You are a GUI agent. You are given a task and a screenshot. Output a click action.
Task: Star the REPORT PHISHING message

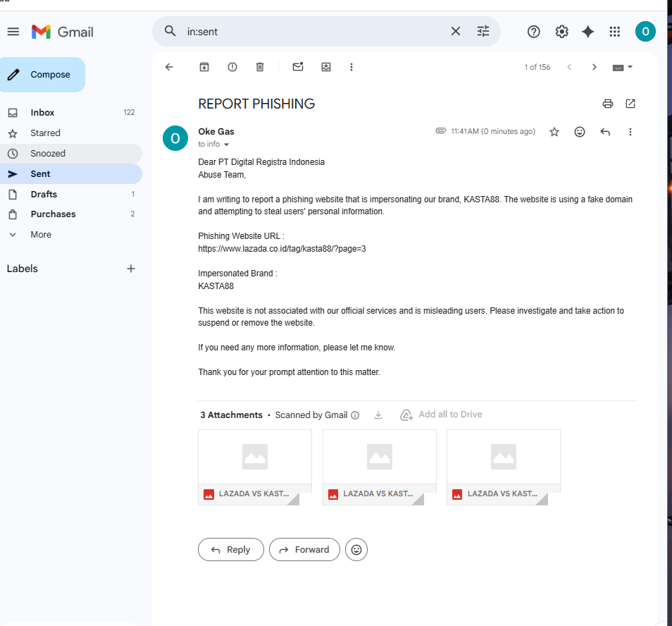tap(554, 132)
